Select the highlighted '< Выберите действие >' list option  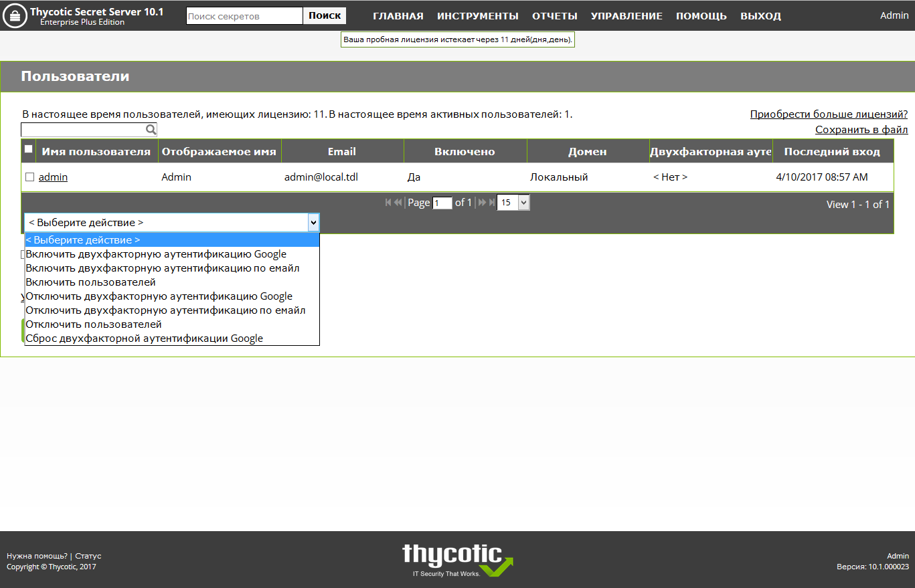click(x=172, y=240)
